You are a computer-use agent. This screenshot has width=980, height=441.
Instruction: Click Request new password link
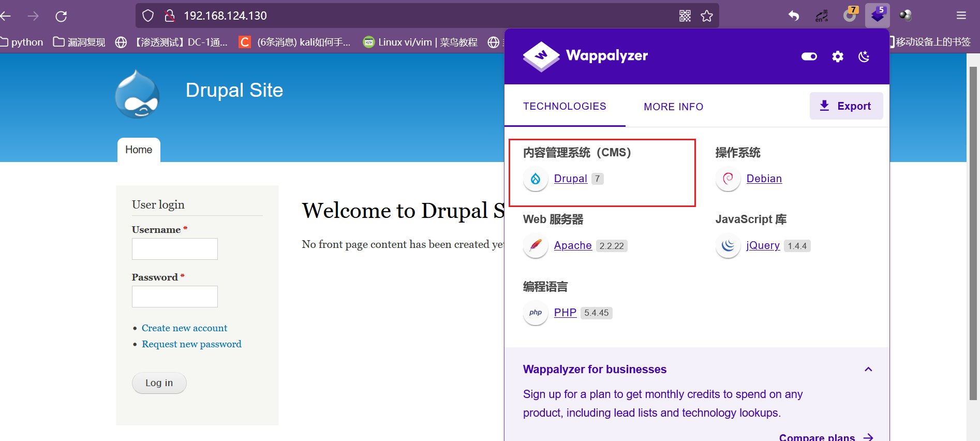[x=191, y=344]
